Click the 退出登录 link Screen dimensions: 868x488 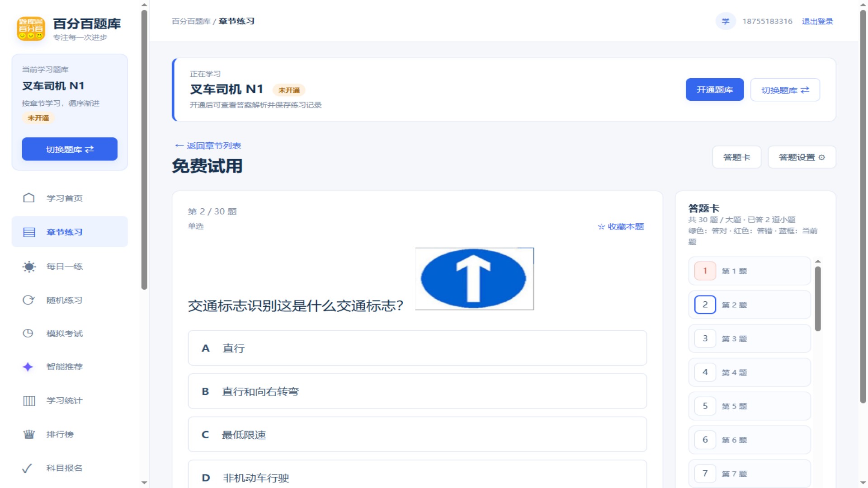[x=817, y=21]
